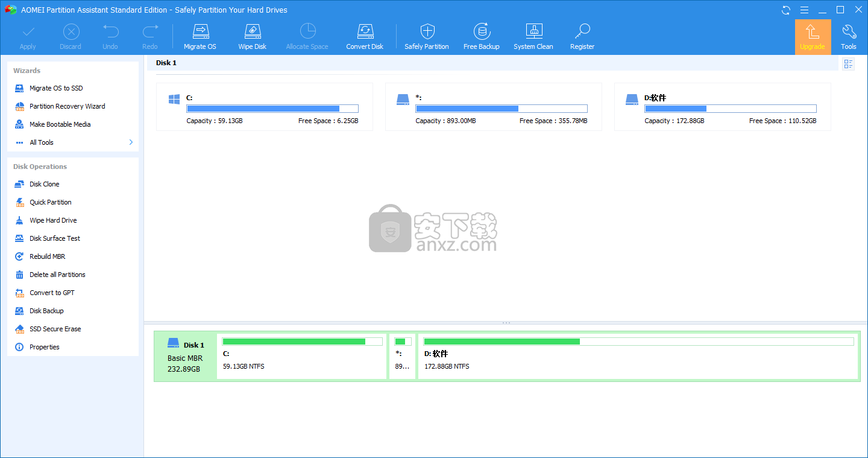Image resolution: width=868 pixels, height=458 pixels.
Task: Toggle the disk view layout icon
Action: click(848, 63)
